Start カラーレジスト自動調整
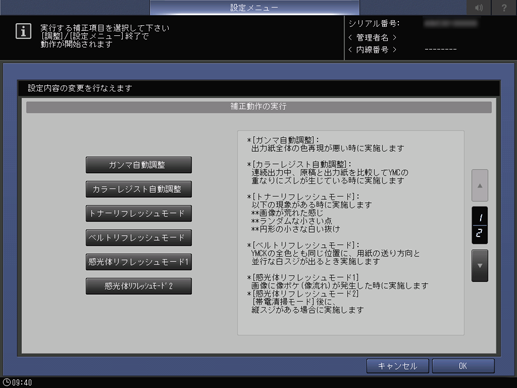The height and width of the screenshot is (388, 517). 139,189
